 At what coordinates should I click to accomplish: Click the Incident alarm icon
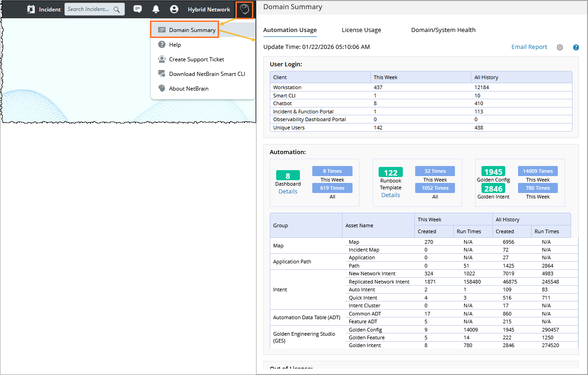31,9
